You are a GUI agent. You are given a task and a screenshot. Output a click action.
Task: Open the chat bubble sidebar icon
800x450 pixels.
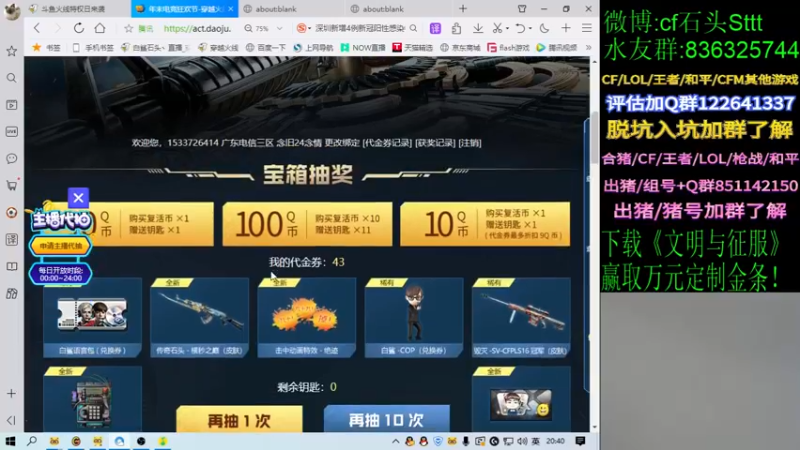(x=11, y=159)
